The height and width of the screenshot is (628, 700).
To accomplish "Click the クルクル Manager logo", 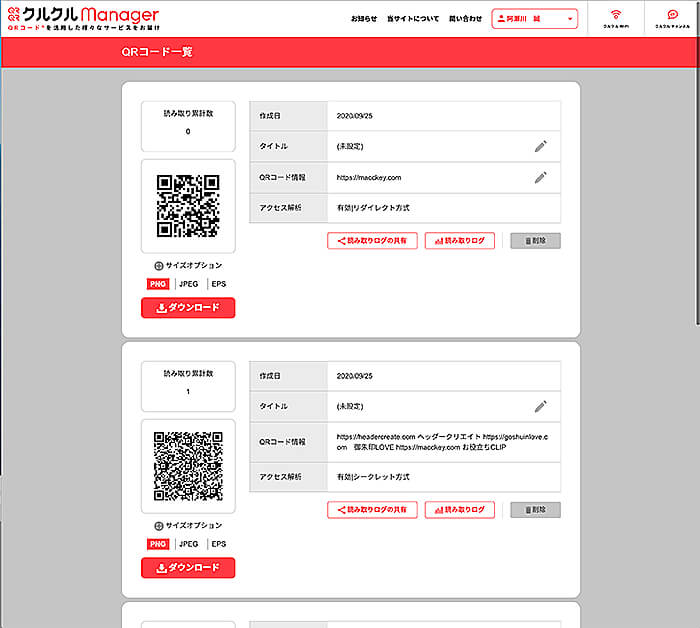I will point(83,19).
